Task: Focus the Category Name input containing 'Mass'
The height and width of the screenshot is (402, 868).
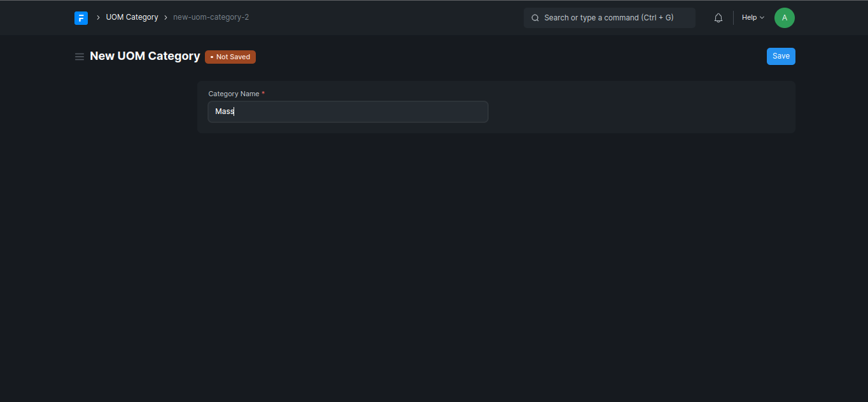Action: [x=347, y=111]
